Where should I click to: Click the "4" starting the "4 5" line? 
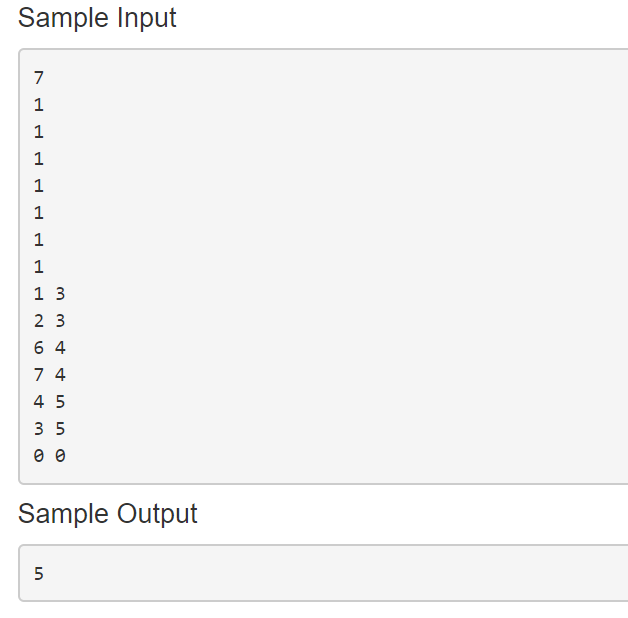(x=39, y=402)
